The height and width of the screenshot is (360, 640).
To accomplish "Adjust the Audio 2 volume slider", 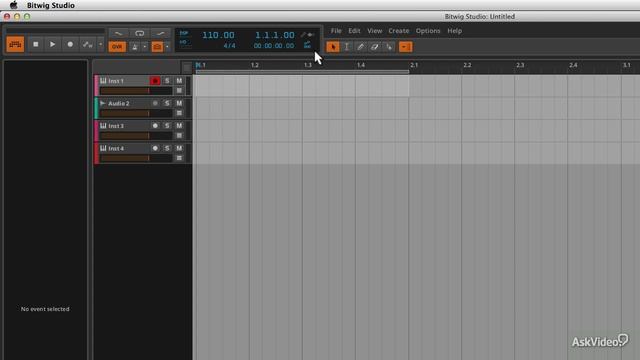I will 136,113.
